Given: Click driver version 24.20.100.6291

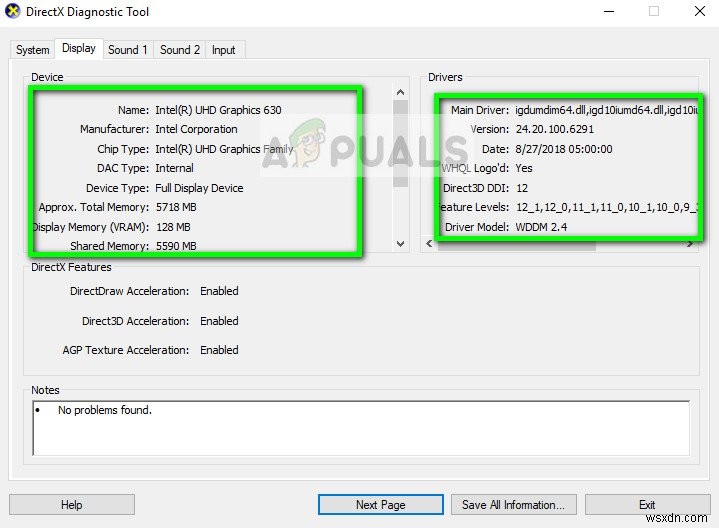Looking at the screenshot, I should [x=554, y=129].
